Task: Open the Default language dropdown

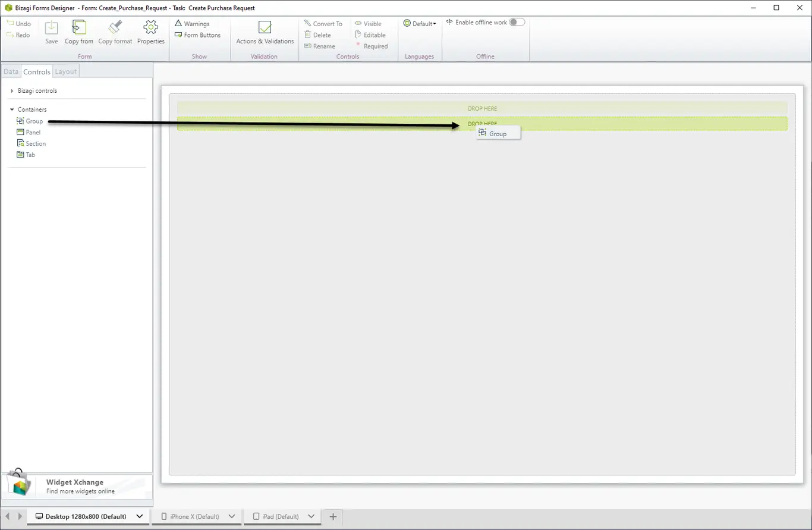Action: pyautogui.click(x=420, y=24)
